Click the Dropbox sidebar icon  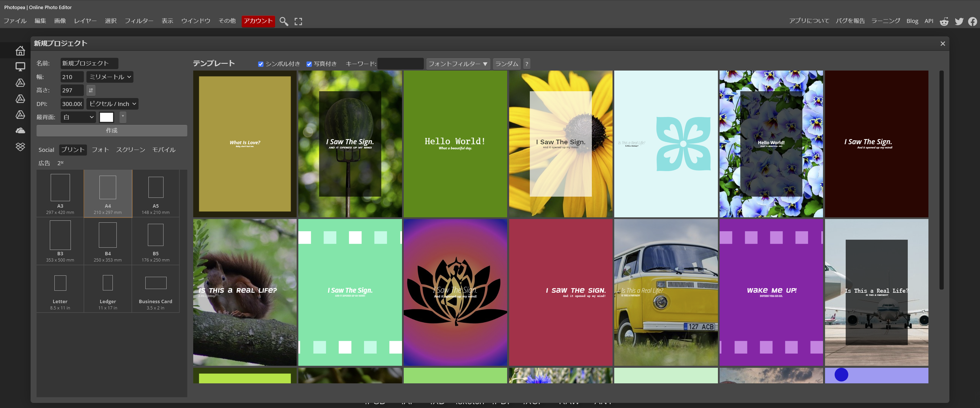[20, 146]
